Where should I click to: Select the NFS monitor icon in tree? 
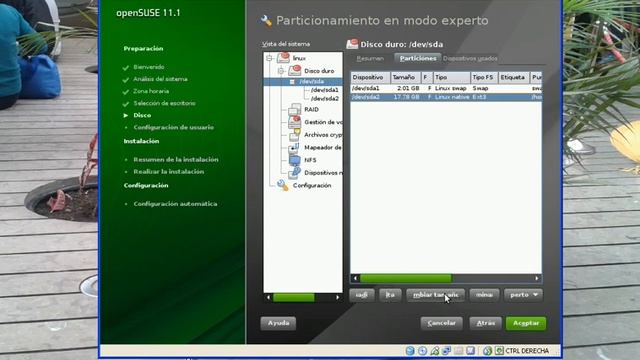point(294,160)
